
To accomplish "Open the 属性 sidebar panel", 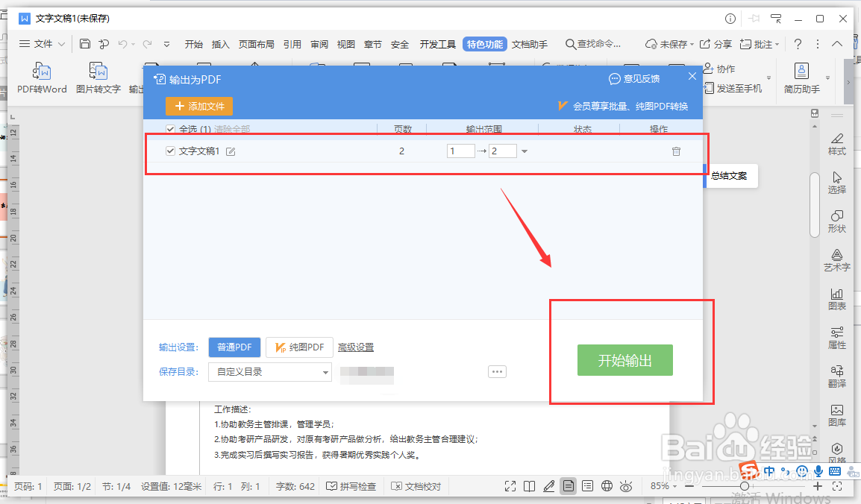I will tap(837, 338).
